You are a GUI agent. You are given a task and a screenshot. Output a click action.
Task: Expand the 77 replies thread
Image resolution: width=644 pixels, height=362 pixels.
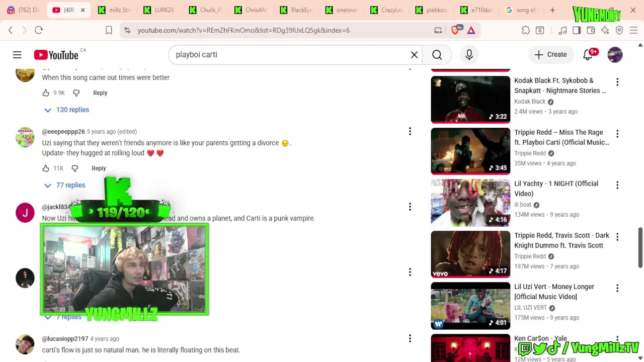coord(65,185)
